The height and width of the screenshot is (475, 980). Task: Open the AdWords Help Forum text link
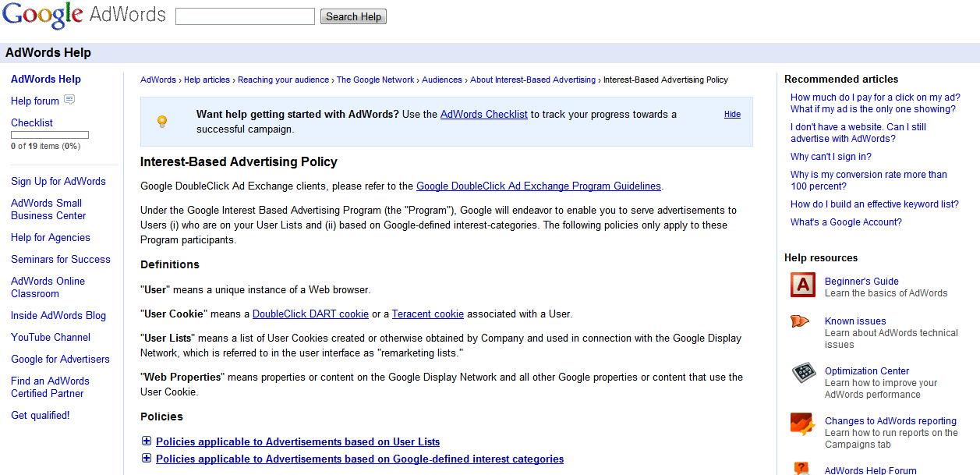click(x=871, y=470)
